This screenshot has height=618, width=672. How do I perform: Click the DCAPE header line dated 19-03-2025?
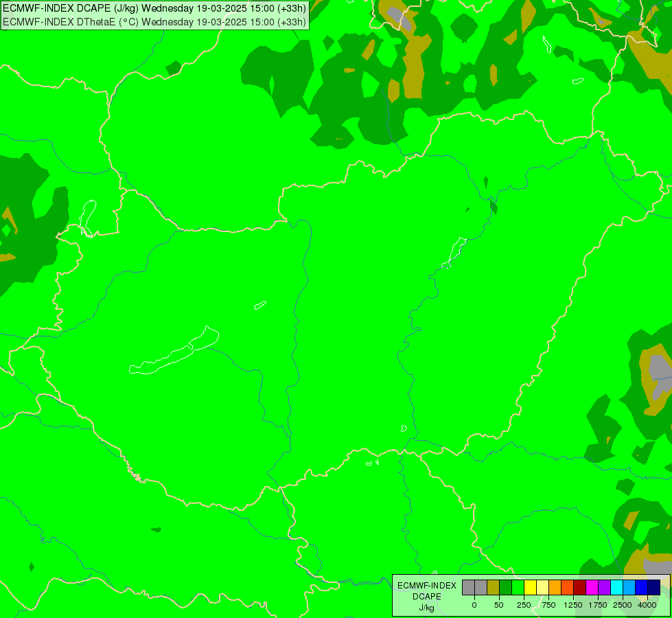tap(154, 8)
